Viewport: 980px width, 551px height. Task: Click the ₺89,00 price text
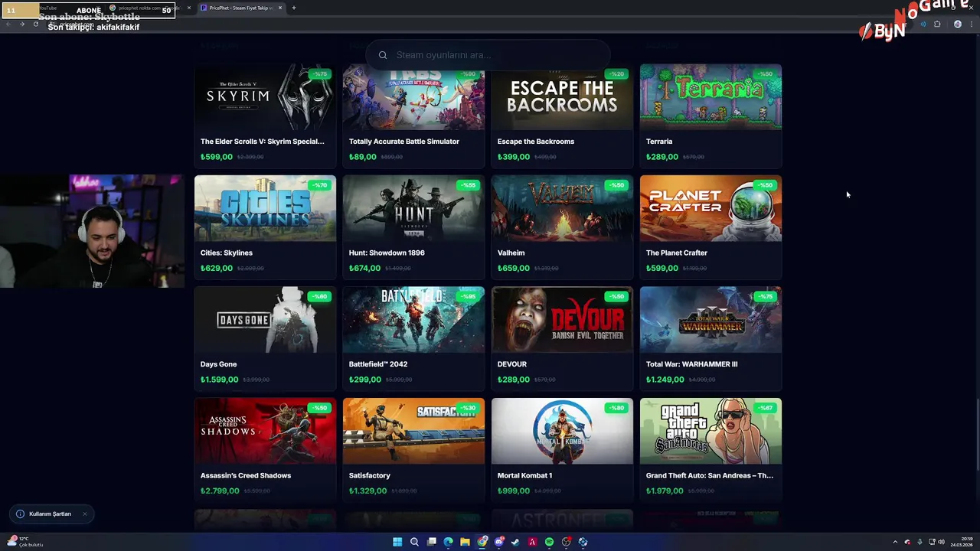point(363,157)
